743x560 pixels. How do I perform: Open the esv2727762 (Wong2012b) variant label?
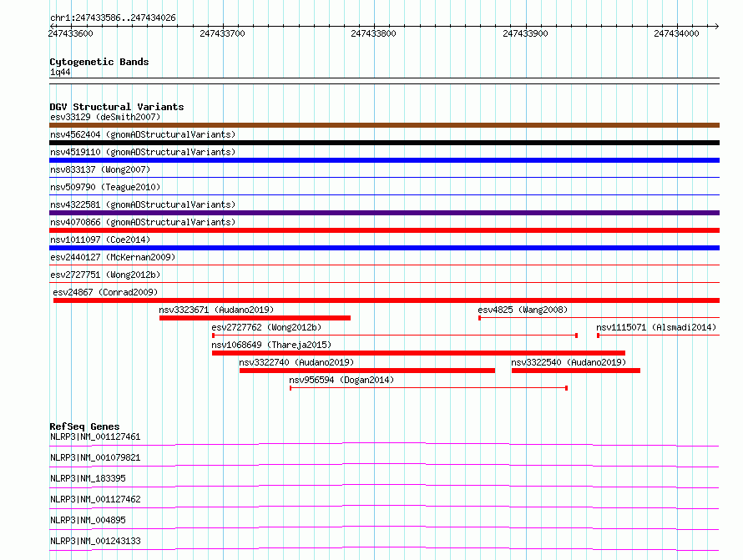click(266, 327)
